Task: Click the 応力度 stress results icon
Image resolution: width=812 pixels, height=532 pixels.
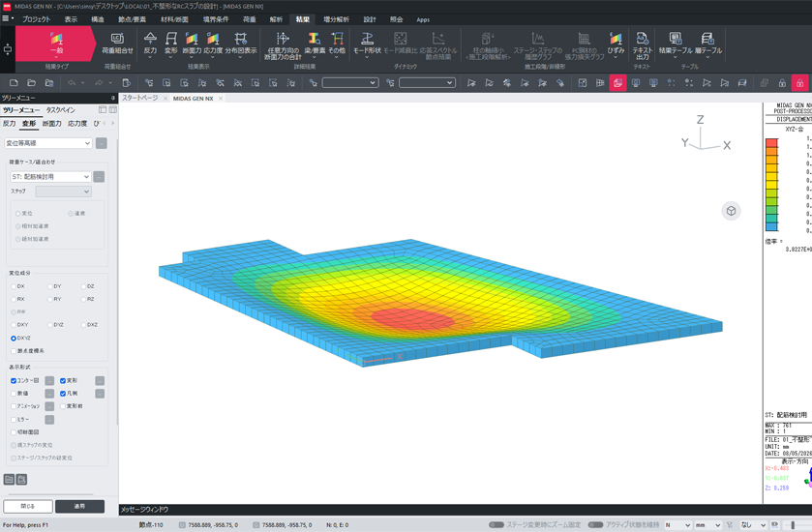Action: coord(213,43)
